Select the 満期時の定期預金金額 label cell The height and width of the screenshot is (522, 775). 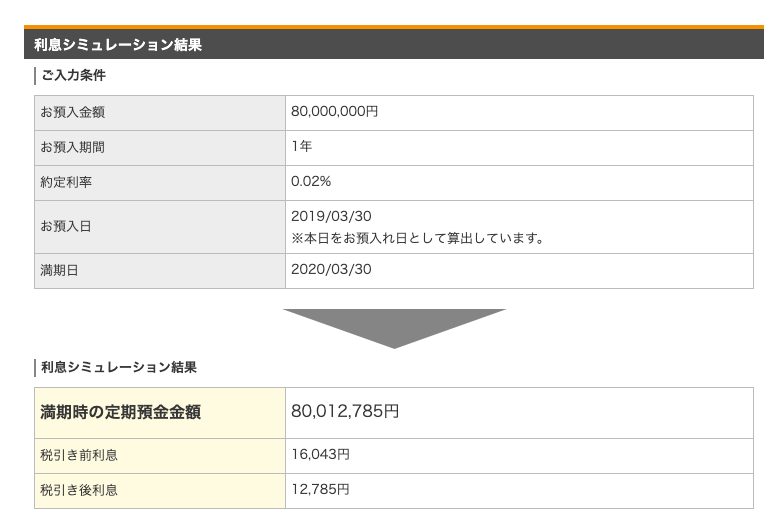tap(160, 412)
